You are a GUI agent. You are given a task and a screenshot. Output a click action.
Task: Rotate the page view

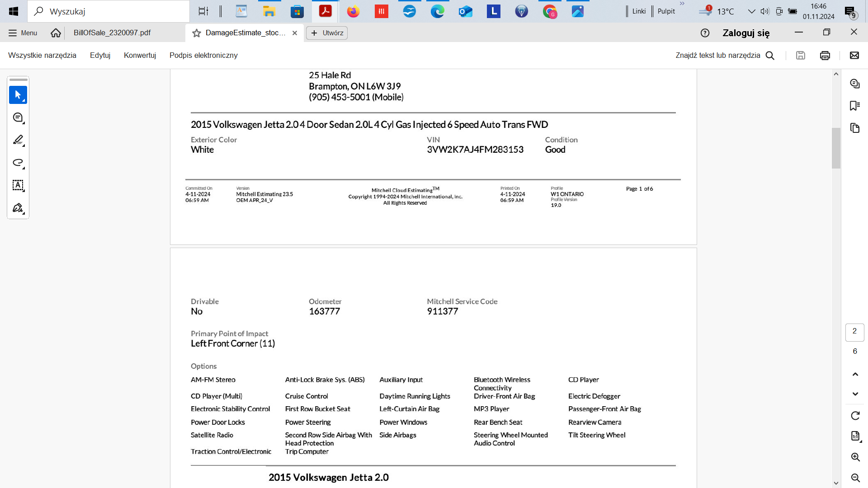(855, 416)
